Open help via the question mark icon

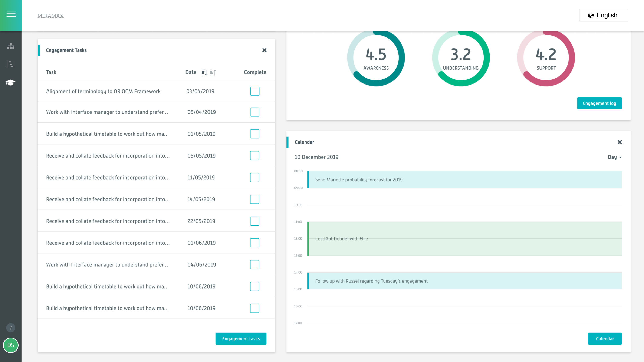pos(10,328)
